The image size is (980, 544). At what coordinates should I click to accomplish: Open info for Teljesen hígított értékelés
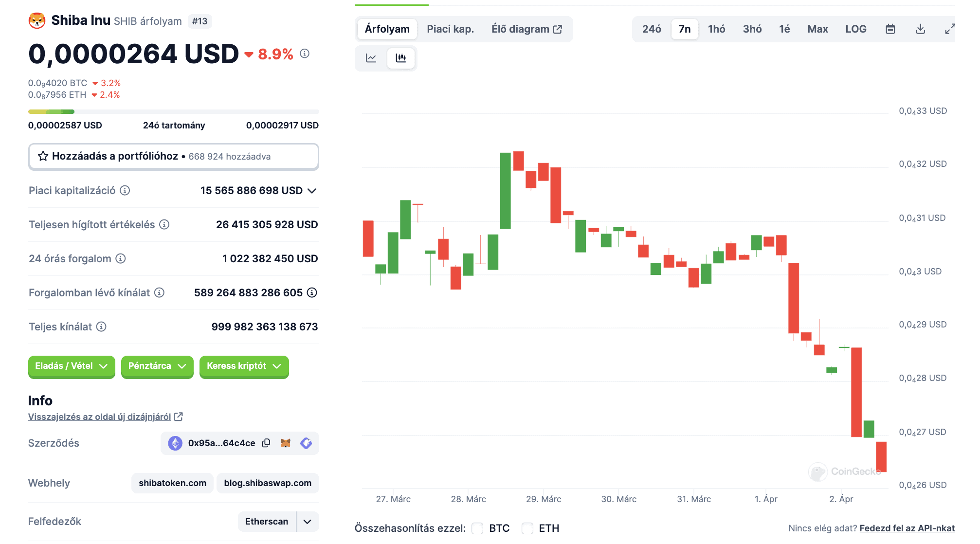[164, 224]
